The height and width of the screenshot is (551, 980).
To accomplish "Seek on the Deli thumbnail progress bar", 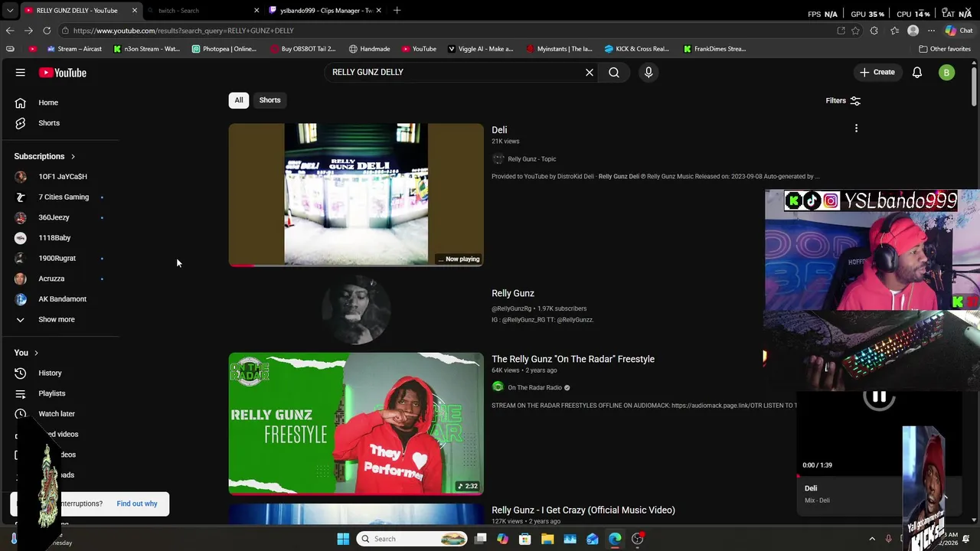I will point(356,265).
